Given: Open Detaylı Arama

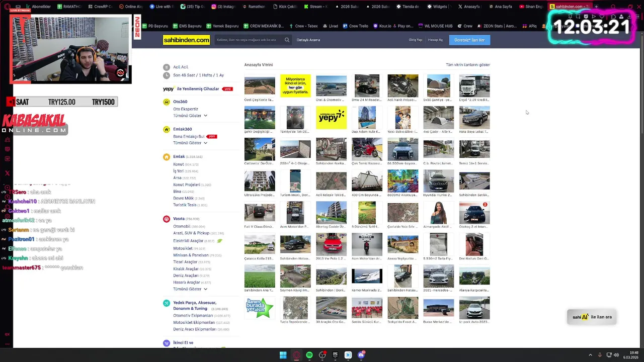Looking at the screenshot, I should click(x=308, y=40).
